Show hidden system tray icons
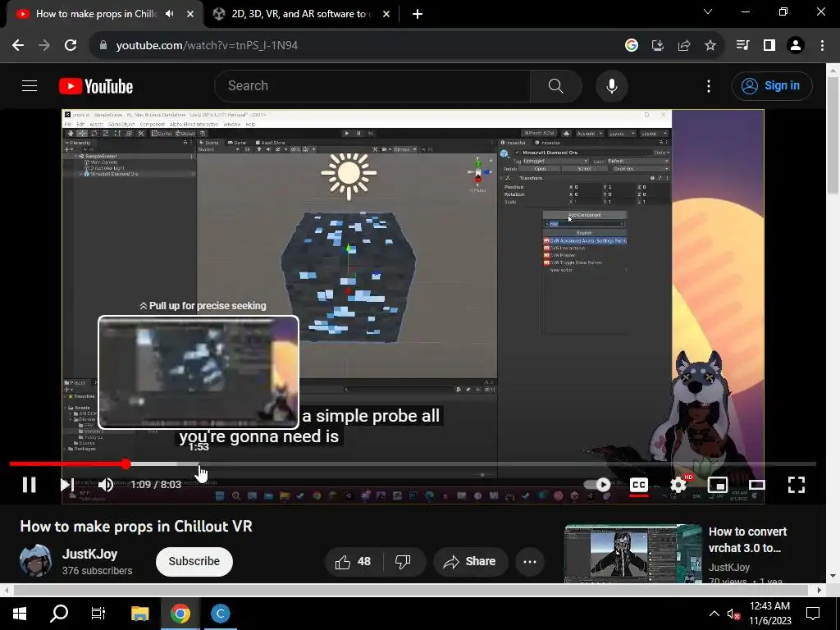This screenshot has width=840, height=630. pyautogui.click(x=714, y=614)
